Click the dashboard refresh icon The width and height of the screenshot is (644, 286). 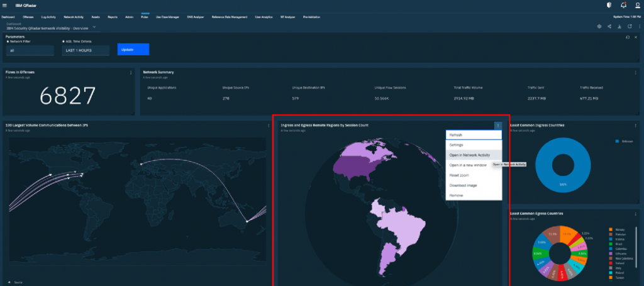pyautogui.click(x=630, y=26)
